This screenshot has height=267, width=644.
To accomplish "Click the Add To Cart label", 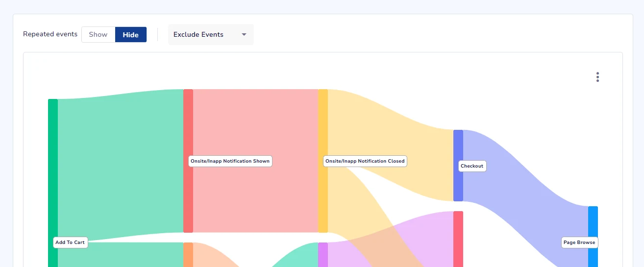I will [x=70, y=243].
